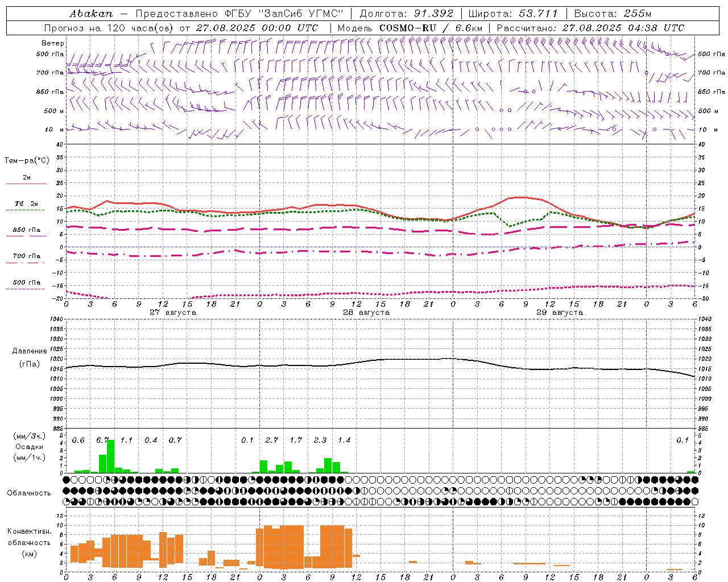
Task: Select the "Долгота: 91.392" header value
Action: tap(407, 14)
